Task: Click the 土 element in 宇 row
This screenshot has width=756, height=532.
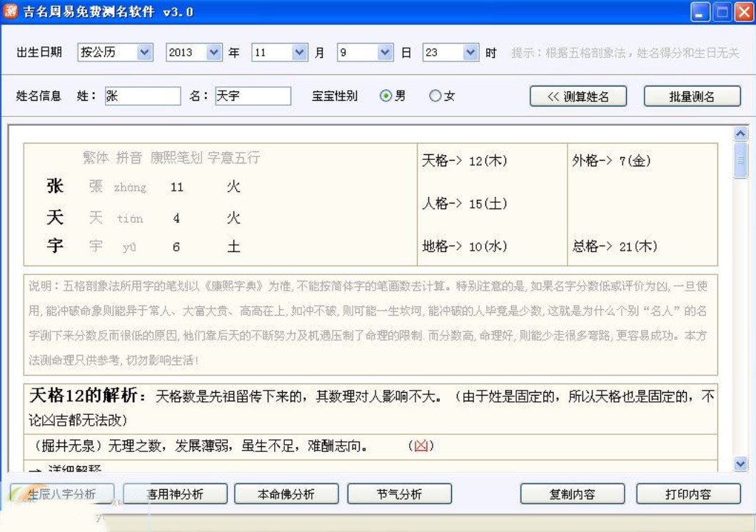Action: [x=234, y=246]
